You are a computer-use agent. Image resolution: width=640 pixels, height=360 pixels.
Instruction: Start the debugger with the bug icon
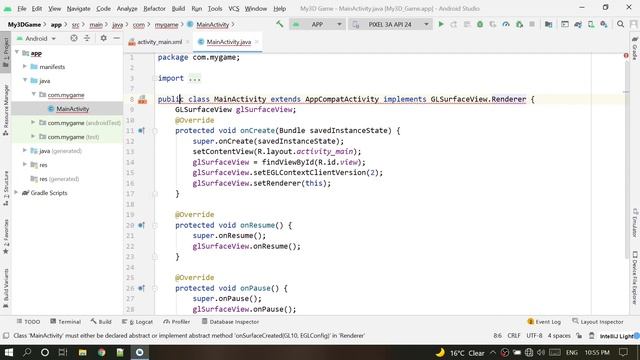coord(480,24)
